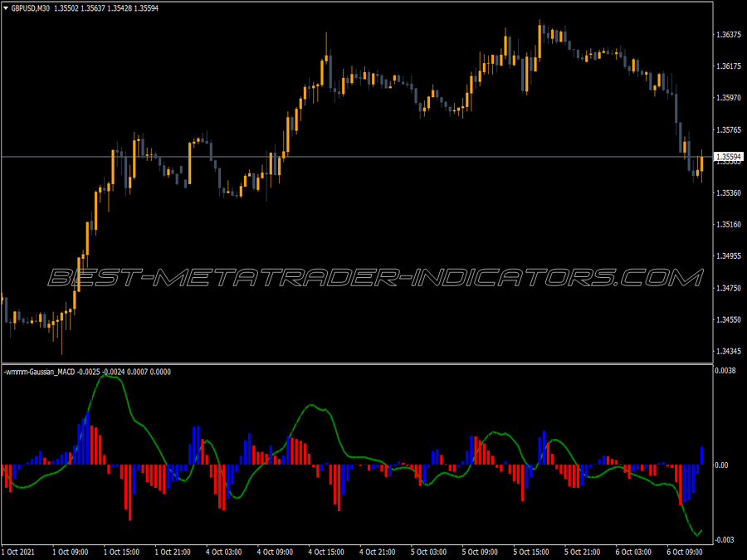Select the 5 Oct 15:00 time label
747x560 pixels.
click(x=530, y=552)
